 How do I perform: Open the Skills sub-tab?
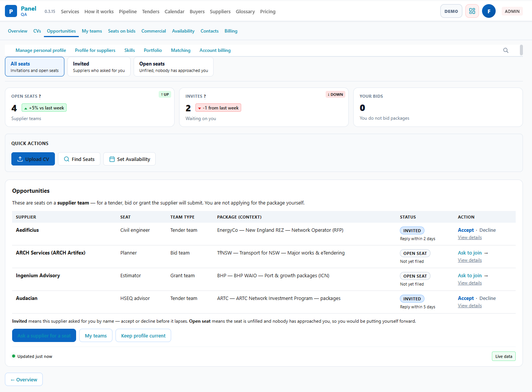pos(129,50)
